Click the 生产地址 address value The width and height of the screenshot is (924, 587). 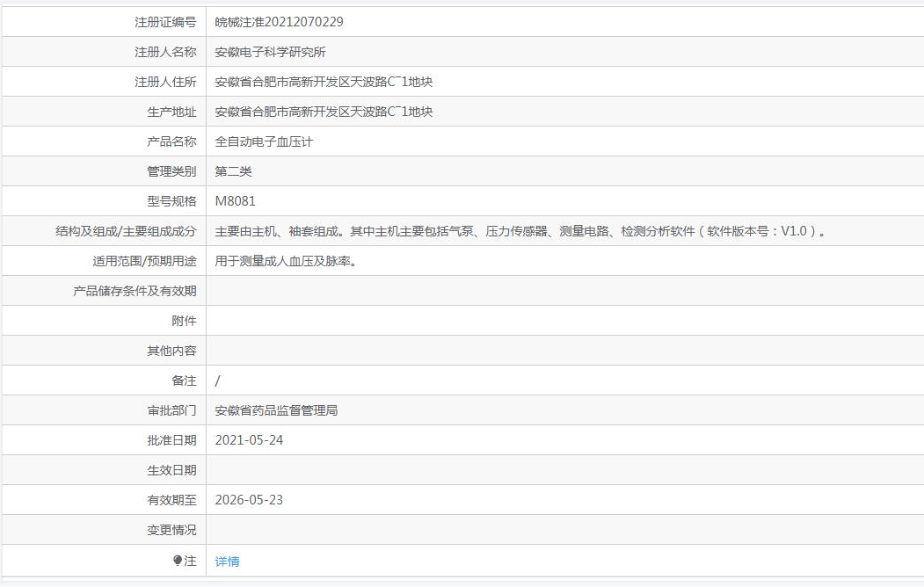[x=324, y=112]
